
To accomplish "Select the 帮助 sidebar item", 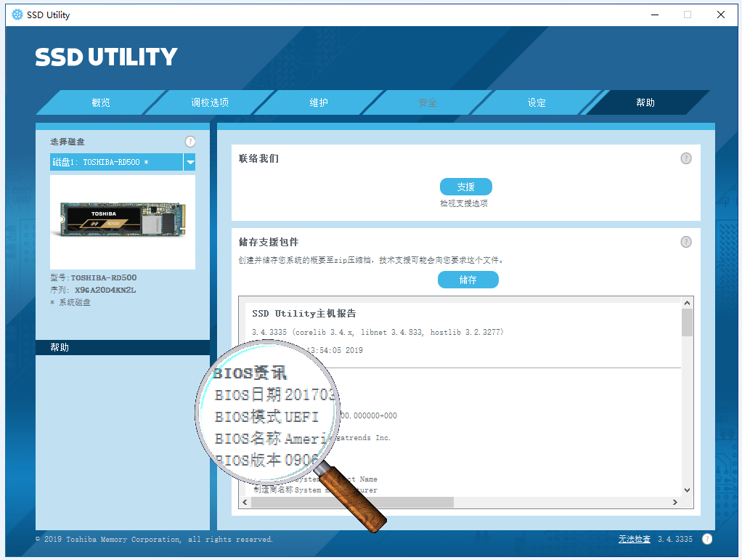I will [x=123, y=347].
